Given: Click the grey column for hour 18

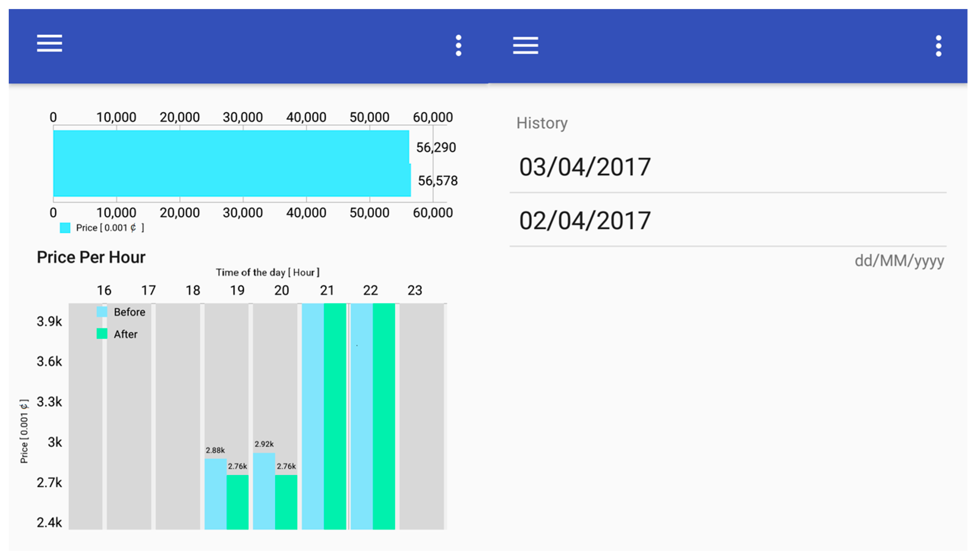Looking at the screenshot, I should pyautogui.click(x=178, y=416).
